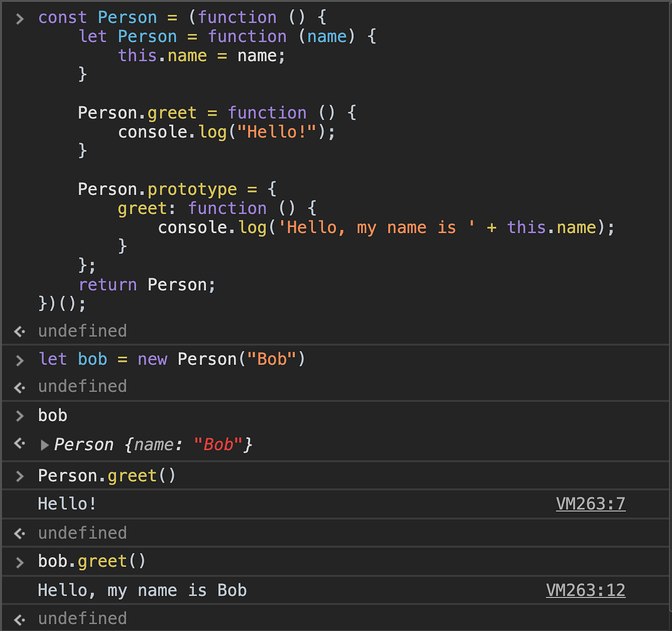Click the return arrow under Hello! output
This screenshot has width=672, height=631.
pos(19,533)
